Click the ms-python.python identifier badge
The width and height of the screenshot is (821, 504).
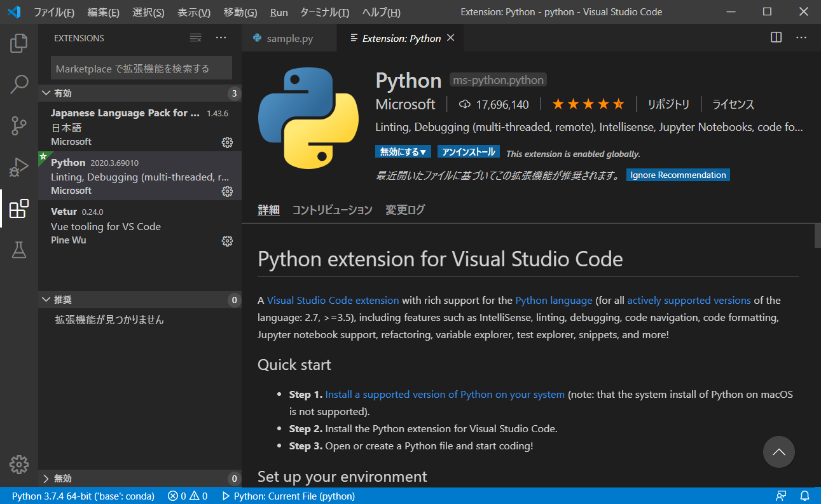[x=499, y=80]
